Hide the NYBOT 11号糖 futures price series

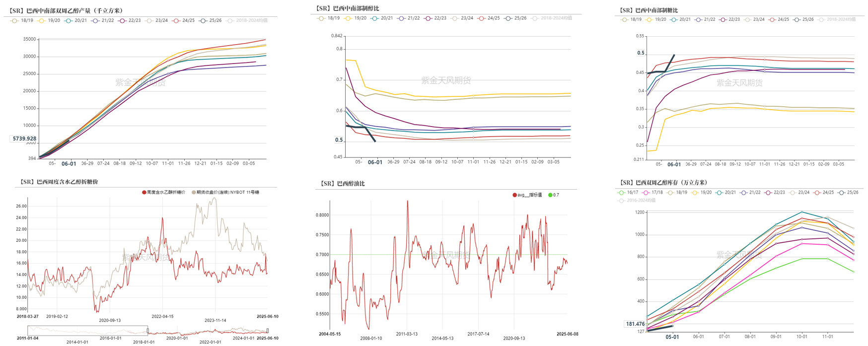coord(194,193)
